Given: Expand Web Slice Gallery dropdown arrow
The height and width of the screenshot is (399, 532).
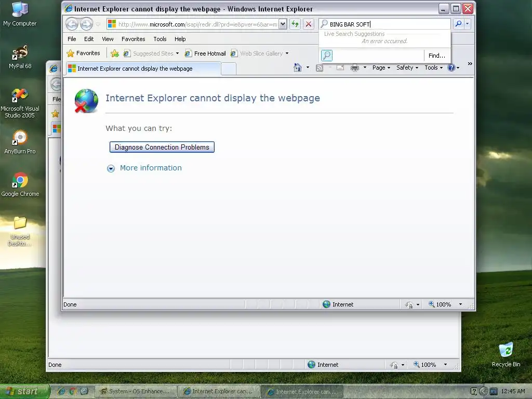Looking at the screenshot, I should pyautogui.click(x=287, y=54).
